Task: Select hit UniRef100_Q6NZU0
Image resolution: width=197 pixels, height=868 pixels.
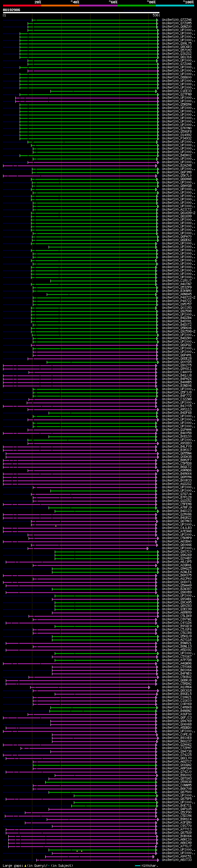Action: pyautogui.click(x=177, y=26)
